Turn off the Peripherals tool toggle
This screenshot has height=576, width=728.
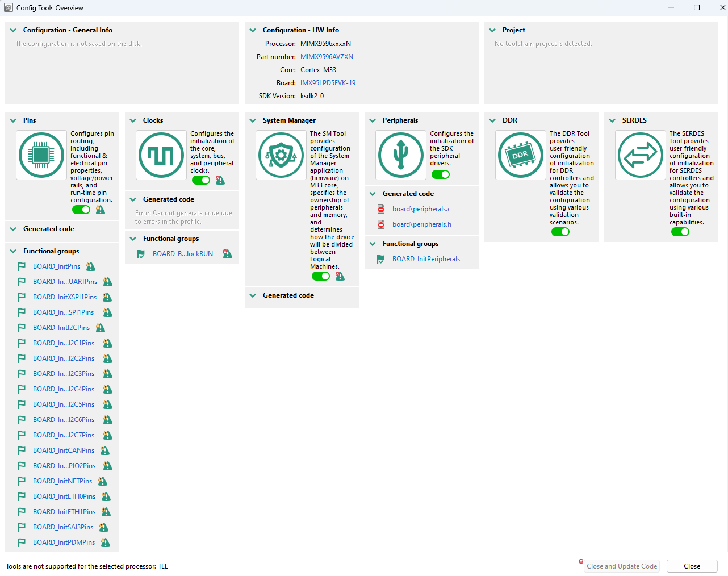tap(441, 174)
